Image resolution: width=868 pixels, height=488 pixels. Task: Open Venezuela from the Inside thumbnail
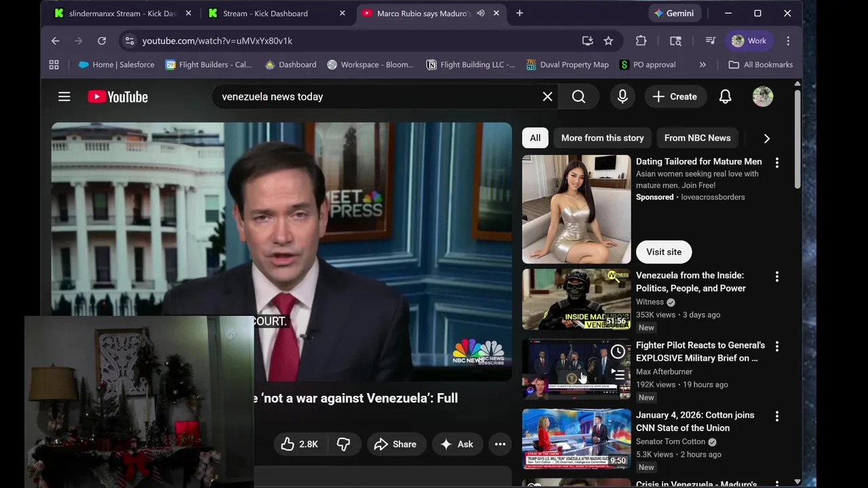pos(576,299)
